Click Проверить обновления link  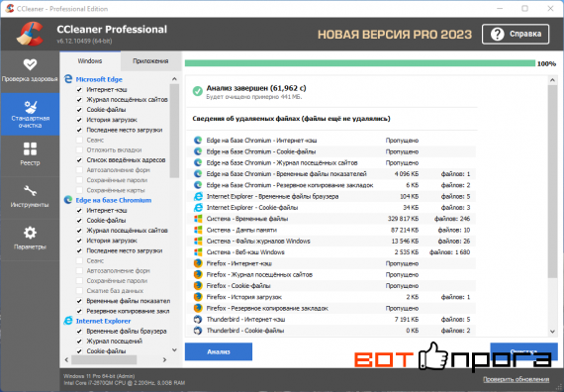(x=516, y=379)
